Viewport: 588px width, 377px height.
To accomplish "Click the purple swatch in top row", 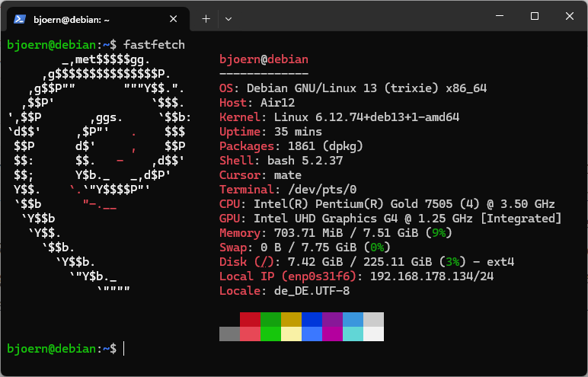I will click(332, 319).
